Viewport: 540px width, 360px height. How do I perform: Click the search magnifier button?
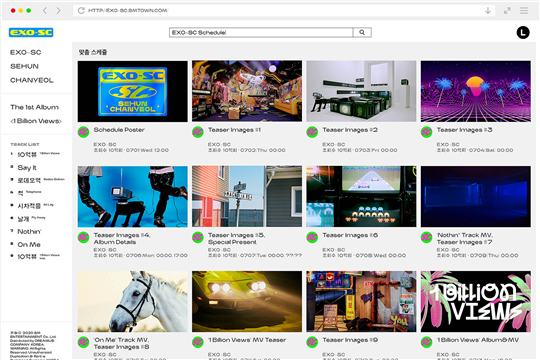point(362,32)
